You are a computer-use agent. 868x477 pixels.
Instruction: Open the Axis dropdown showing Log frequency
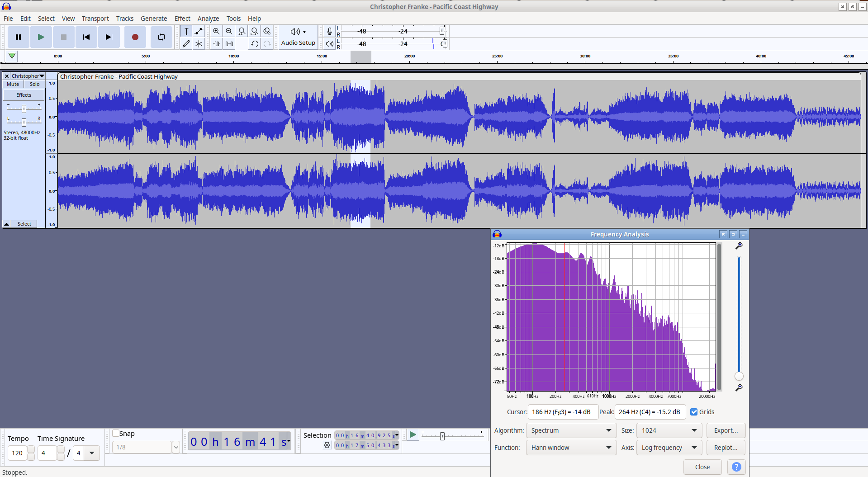pyautogui.click(x=669, y=448)
